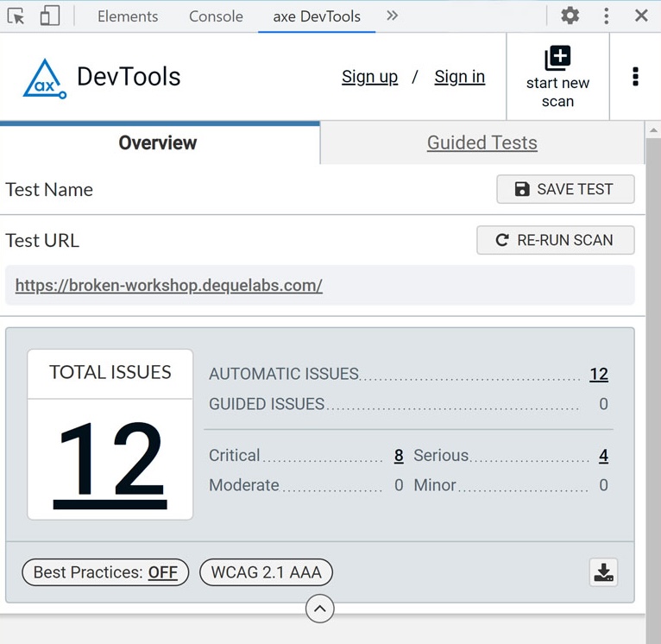View the 8 critical issues
Image resolution: width=661 pixels, height=644 pixels.
(x=399, y=456)
